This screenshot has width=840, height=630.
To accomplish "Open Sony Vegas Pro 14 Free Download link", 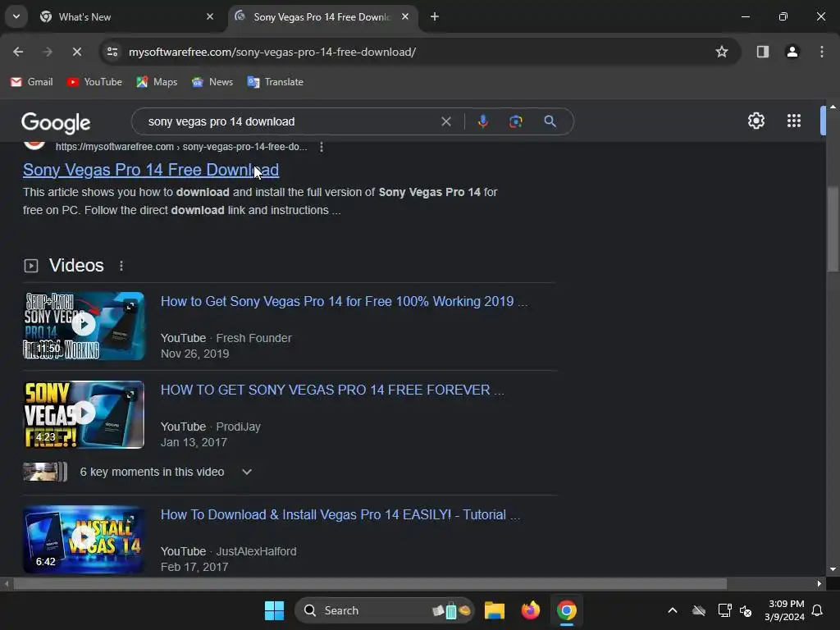I will (151, 170).
